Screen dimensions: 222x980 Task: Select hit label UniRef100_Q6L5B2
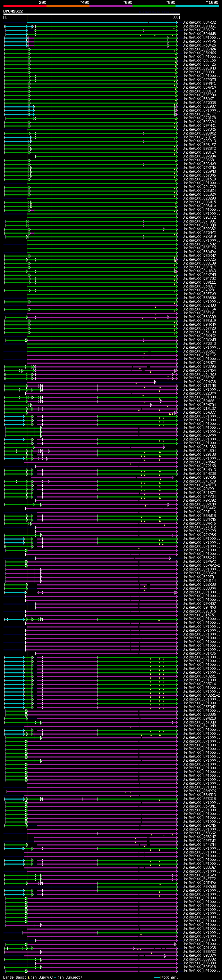click(x=199, y=244)
